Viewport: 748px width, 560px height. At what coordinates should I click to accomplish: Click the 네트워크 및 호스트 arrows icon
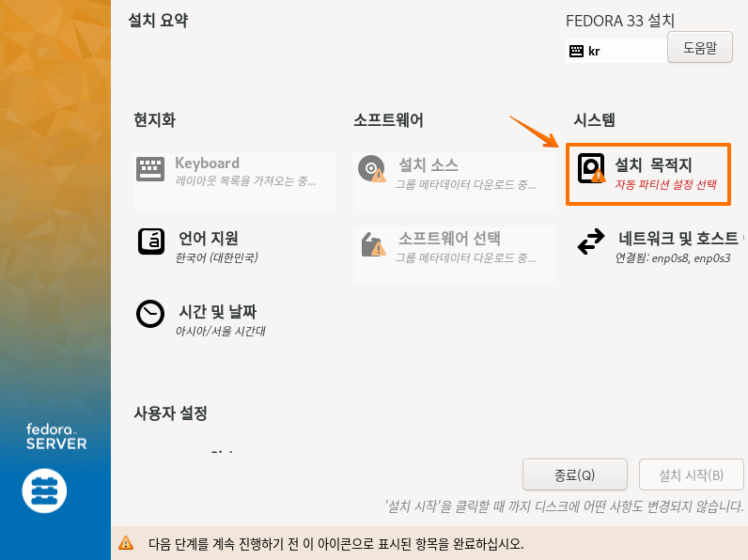(x=590, y=241)
